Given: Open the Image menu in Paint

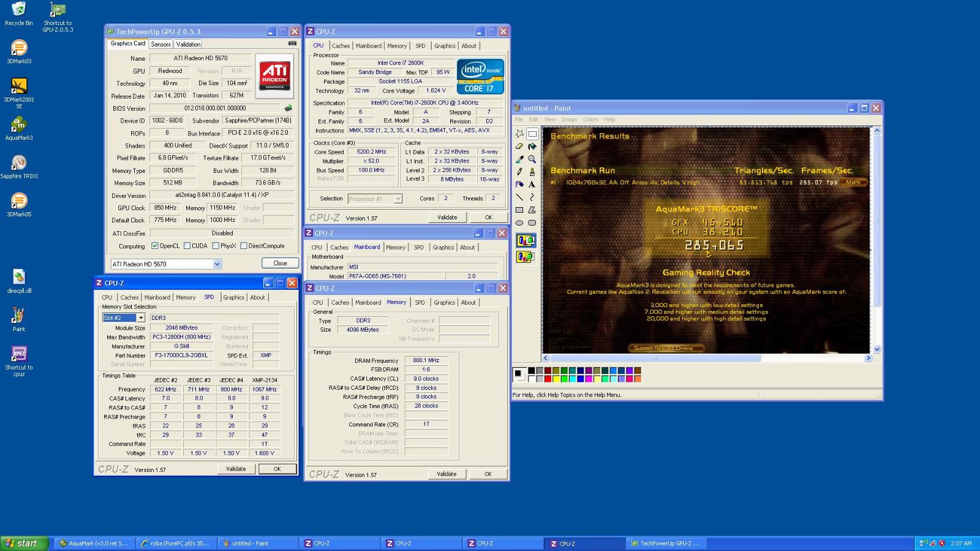Looking at the screenshot, I should point(569,120).
